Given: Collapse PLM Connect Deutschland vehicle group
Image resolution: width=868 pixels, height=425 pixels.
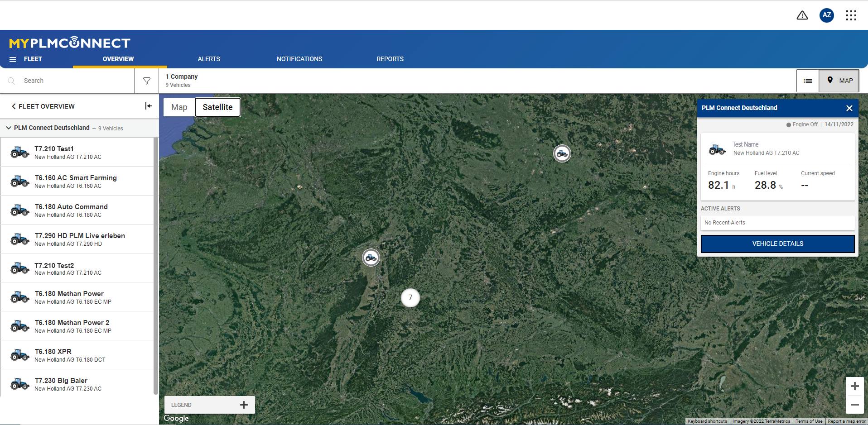Looking at the screenshot, I should click(9, 128).
